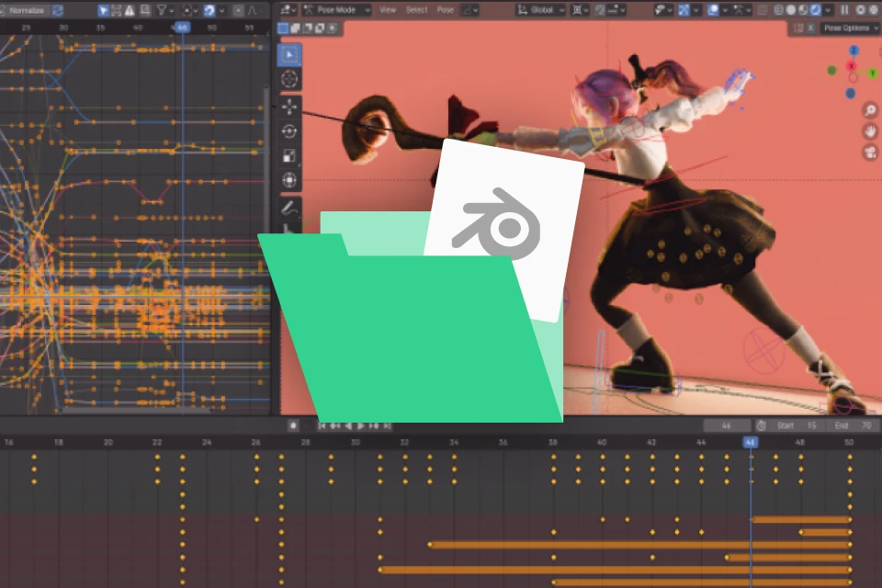
Task: Select proportional falloff curve icon in graph editor
Action: click(x=252, y=10)
